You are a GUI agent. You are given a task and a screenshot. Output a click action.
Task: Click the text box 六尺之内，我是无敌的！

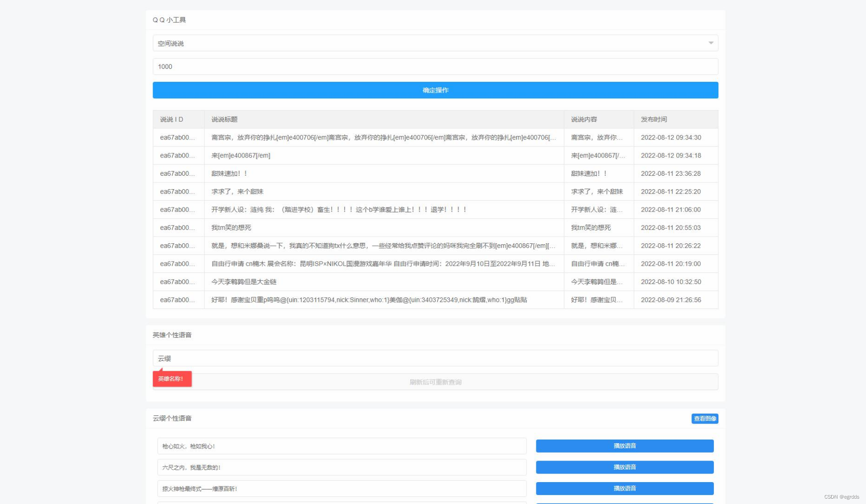(341, 467)
